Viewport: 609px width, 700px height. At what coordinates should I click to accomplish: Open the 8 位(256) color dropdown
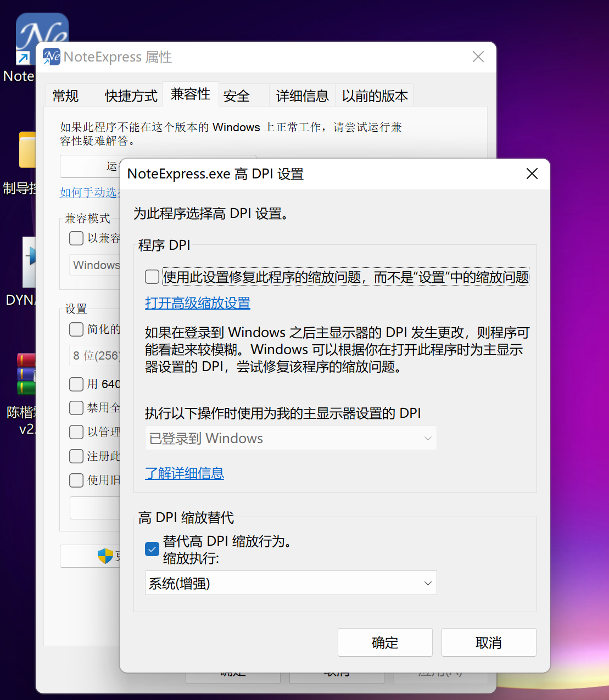tap(94, 356)
